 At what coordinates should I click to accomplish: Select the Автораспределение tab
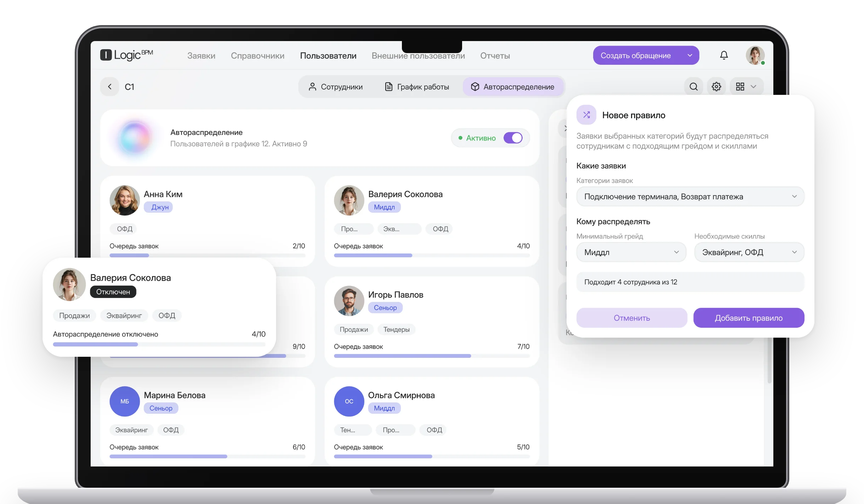tap(513, 87)
